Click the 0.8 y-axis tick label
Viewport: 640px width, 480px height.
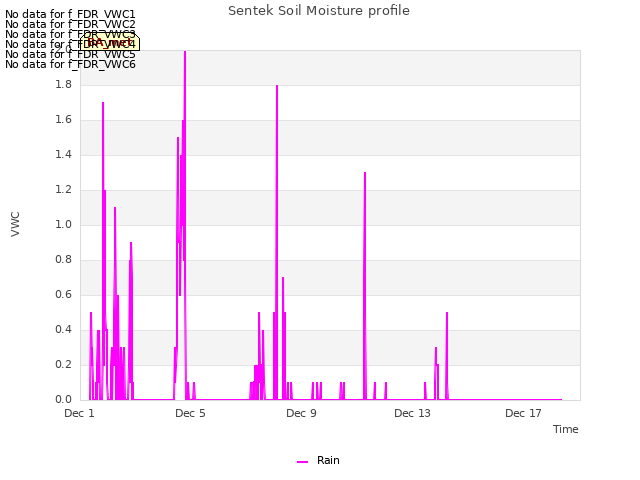pyautogui.click(x=63, y=260)
